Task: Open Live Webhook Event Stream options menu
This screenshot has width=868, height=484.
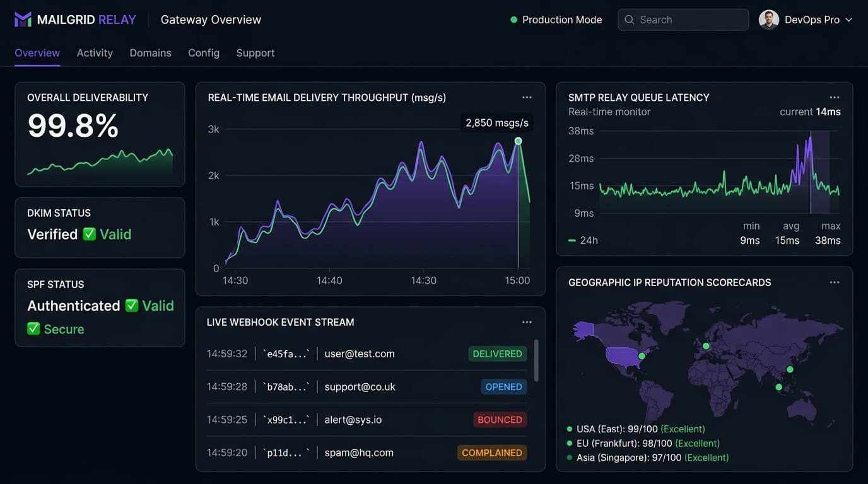Action: 527,322
